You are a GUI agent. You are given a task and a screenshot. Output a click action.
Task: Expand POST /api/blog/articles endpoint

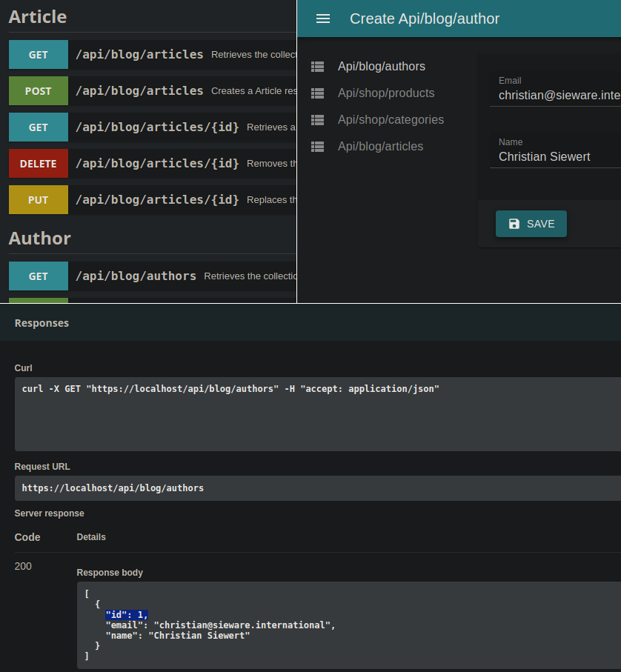[153, 91]
